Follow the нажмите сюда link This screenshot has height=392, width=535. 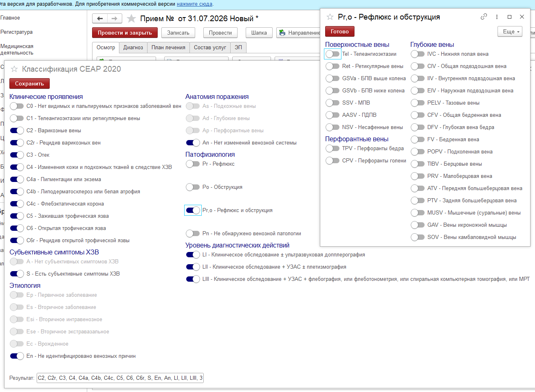coord(195,4)
